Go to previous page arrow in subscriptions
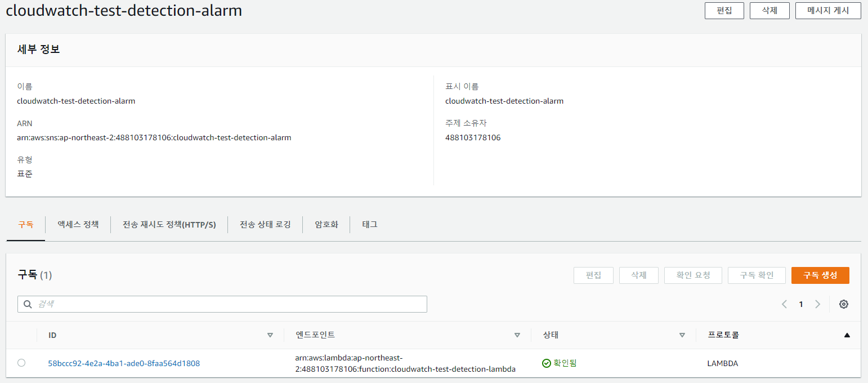The width and height of the screenshot is (868, 383). click(x=784, y=304)
